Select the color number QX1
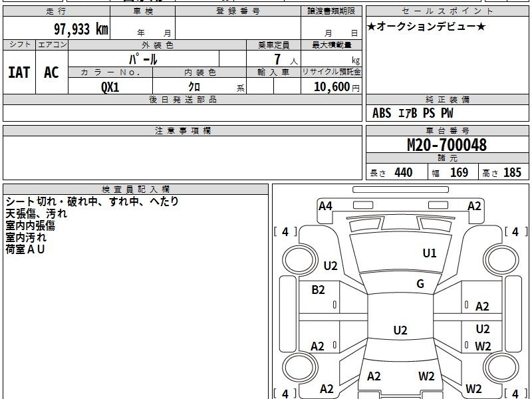Image resolution: width=532 pixels, height=399 pixels. coord(110,87)
